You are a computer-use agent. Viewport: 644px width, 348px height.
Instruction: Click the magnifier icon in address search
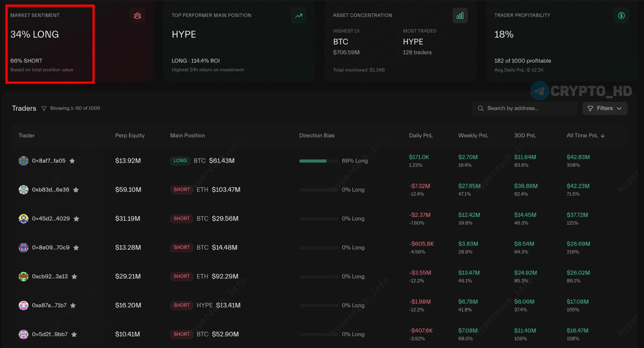(x=481, y=108)
